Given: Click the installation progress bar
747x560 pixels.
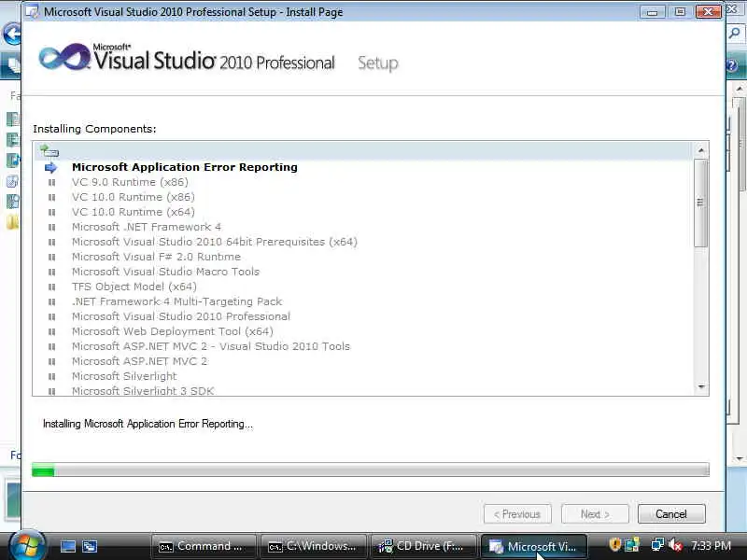Looking at the screenshot, I should (370, 469).
